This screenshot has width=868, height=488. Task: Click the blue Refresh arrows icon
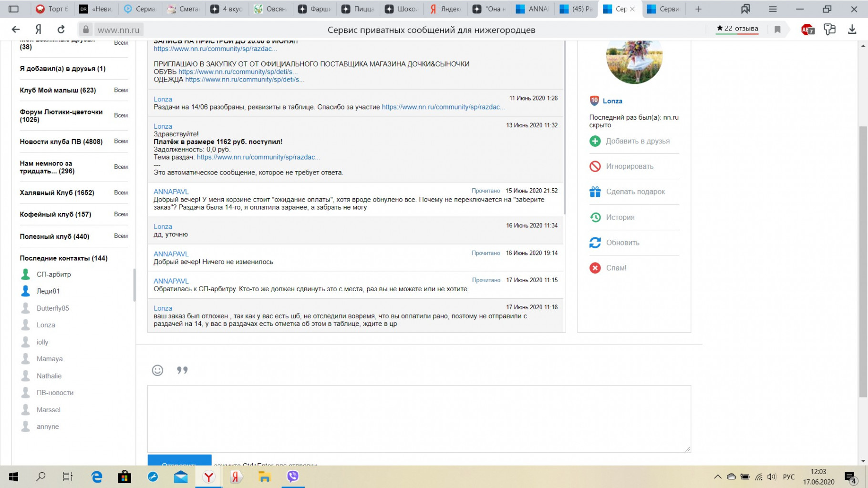click(x=595, y=243)
